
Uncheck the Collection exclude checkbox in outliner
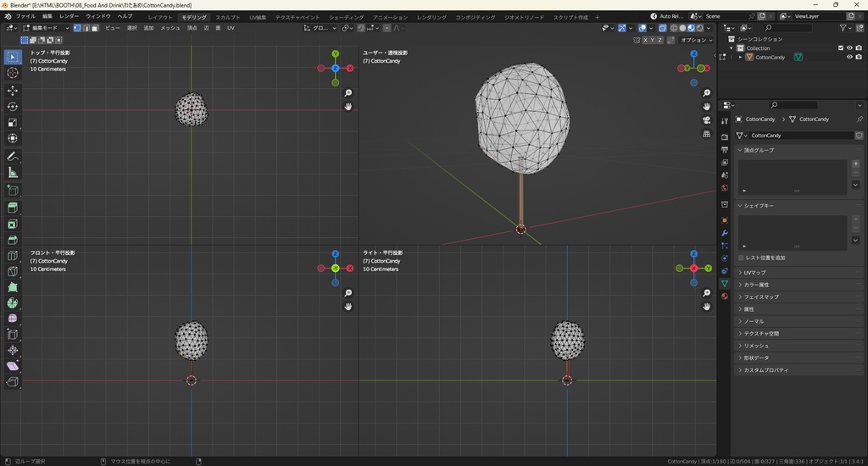coord(841,48)
